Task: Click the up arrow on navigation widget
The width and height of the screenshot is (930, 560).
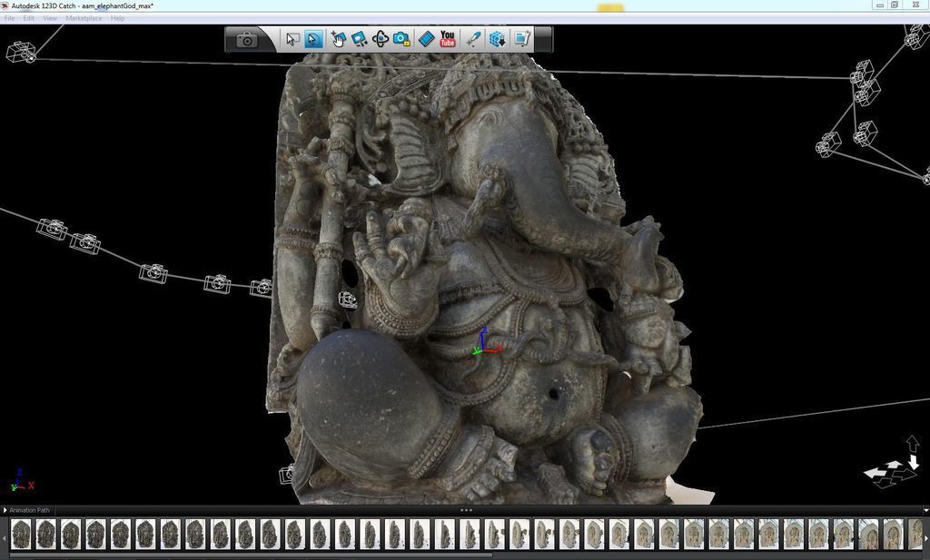Action: pyautogui.click(x=913, y=444)
